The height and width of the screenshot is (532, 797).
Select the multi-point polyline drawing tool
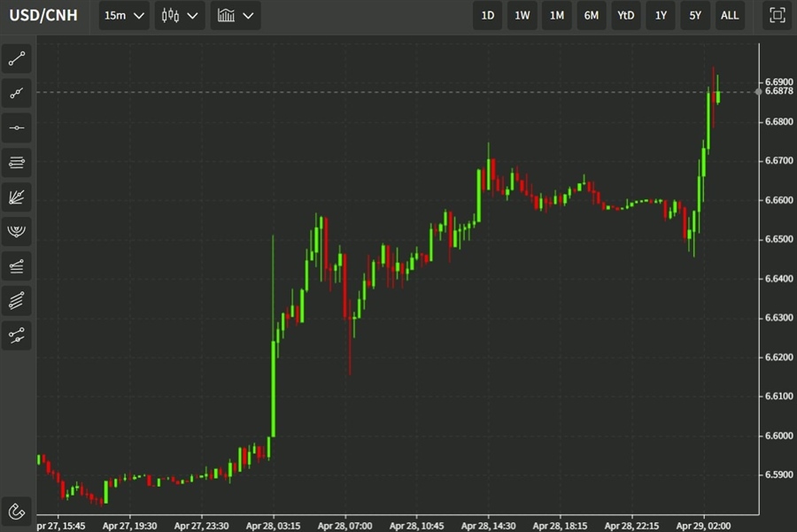(x=16, y=94)
